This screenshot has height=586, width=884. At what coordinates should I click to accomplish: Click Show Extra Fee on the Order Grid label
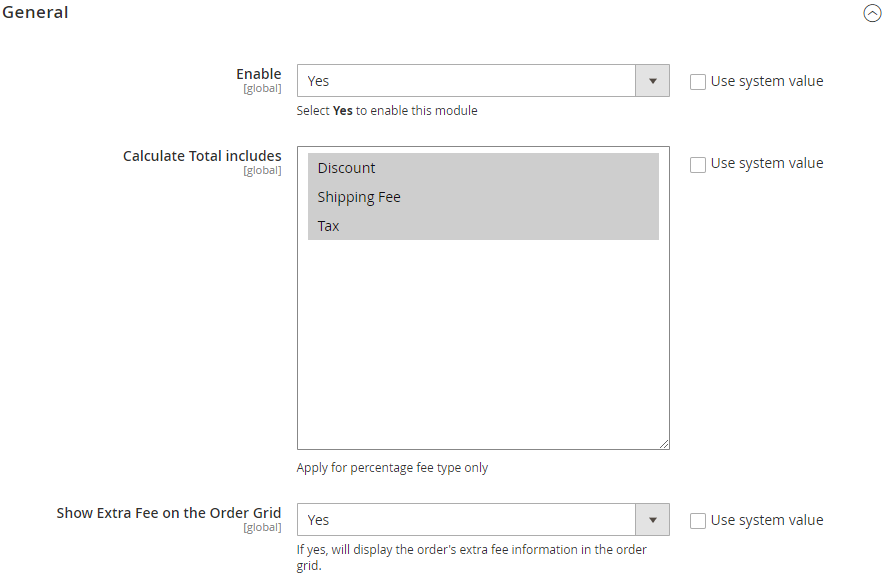pyautogui.click(x=169, y=513)
